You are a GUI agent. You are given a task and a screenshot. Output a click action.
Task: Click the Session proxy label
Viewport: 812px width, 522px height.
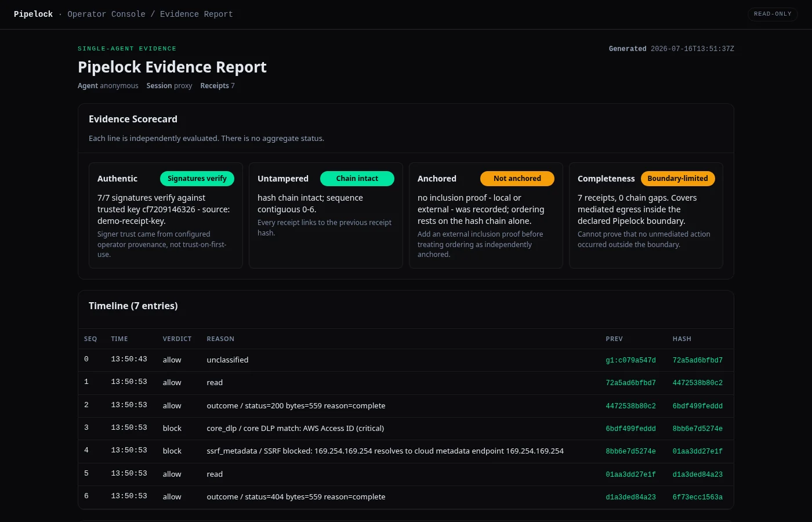(169, 86)
